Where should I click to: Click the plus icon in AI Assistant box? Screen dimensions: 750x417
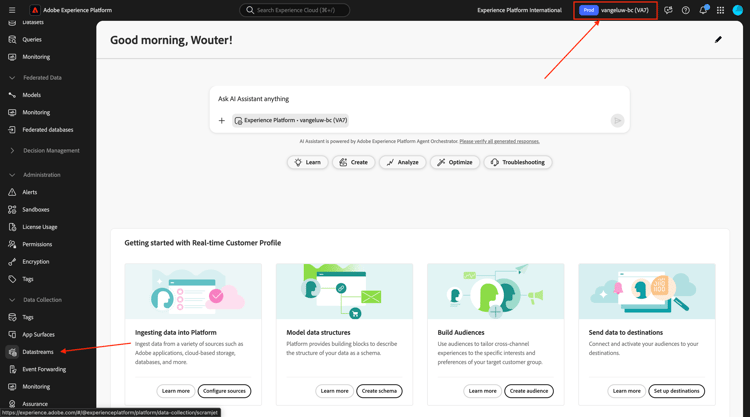pos(221,121)
